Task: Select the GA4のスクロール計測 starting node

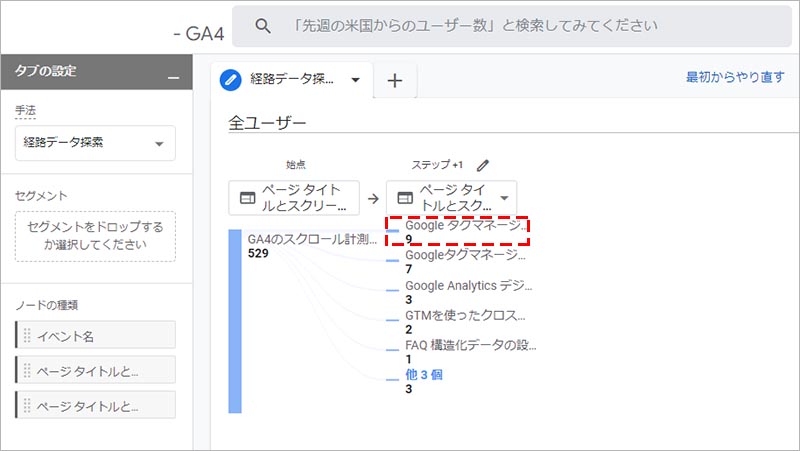Action: [312, 239]
